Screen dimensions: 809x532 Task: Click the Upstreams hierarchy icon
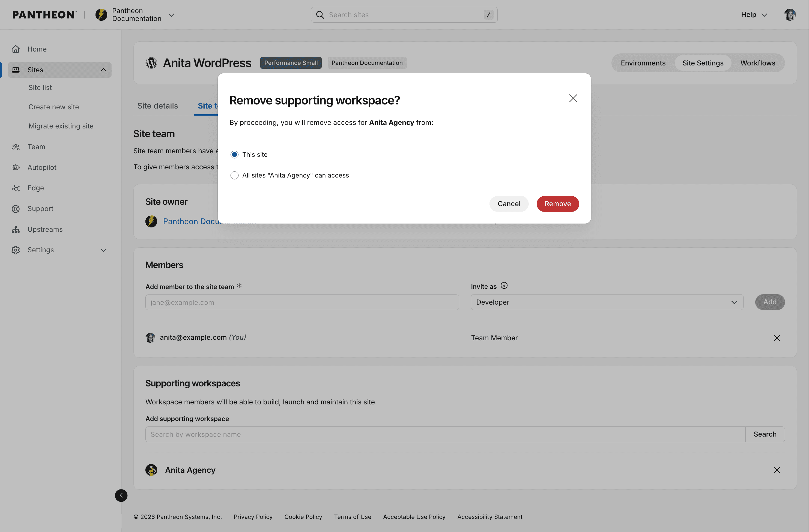coord(16,229)
